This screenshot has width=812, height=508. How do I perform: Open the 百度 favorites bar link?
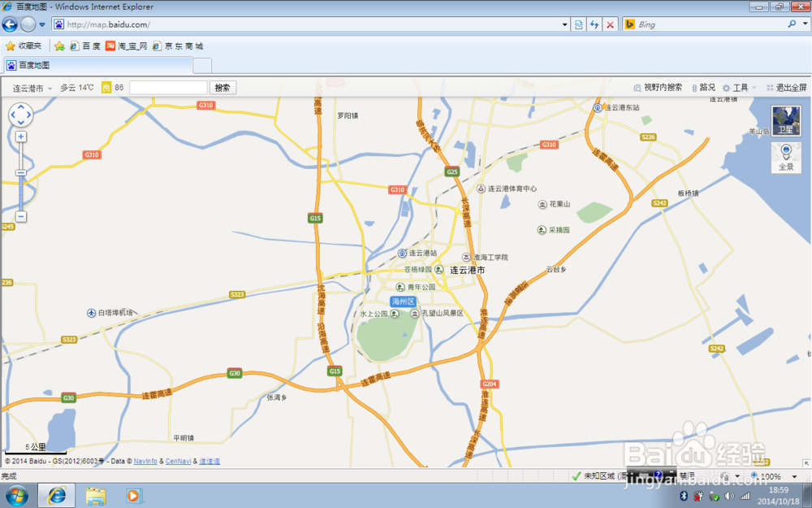(x=85, y=46)
